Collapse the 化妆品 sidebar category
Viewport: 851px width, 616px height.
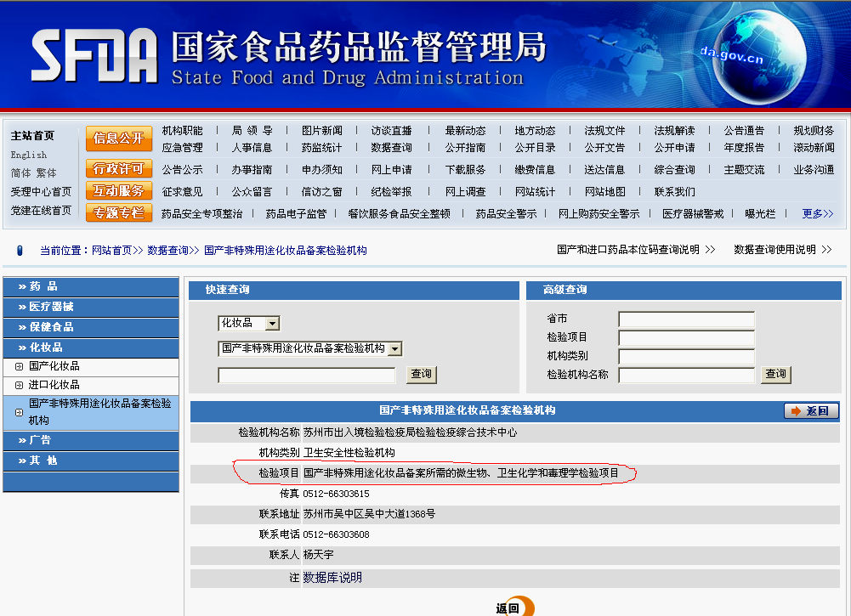tap(91, 348)
